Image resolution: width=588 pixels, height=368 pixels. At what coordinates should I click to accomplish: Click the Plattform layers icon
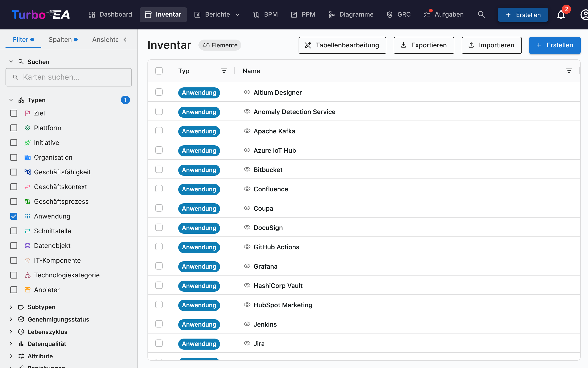(x=28, y=128)
